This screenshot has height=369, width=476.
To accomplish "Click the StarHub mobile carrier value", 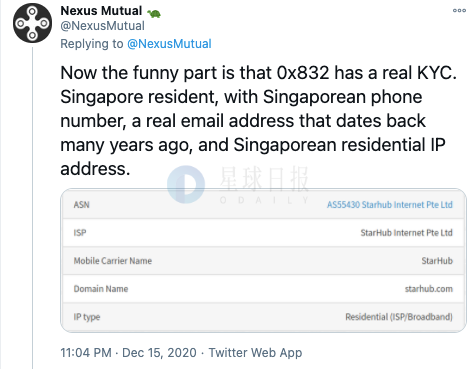I will click(x=437, y=261).
